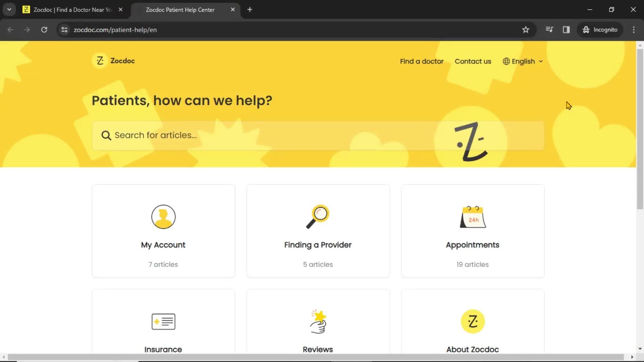Screen dimensions: 644x362
Task: Click the vertical scrollbar thumb
Action: tap(640, 129)
